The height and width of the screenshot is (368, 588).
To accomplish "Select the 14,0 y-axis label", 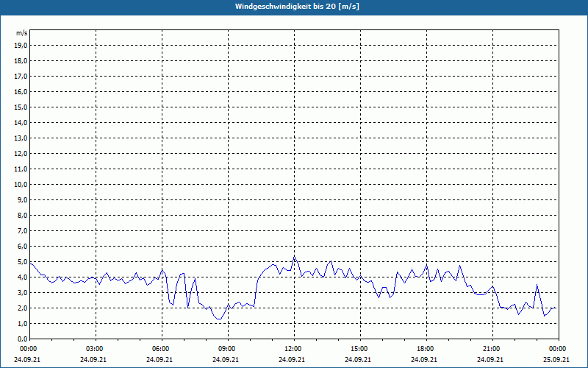I will (21, 122).
